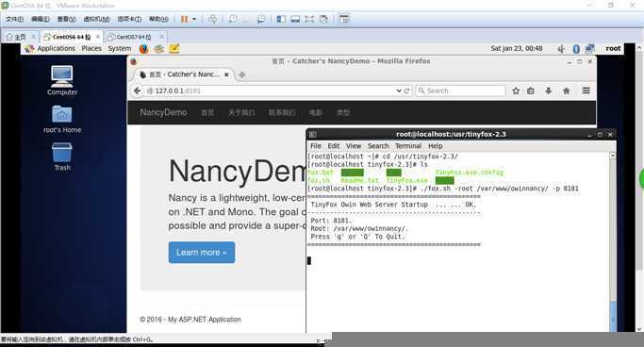The image size is (644, 347).
Task: Click the Firefox Search field
Action: click(x=460, y=91)
